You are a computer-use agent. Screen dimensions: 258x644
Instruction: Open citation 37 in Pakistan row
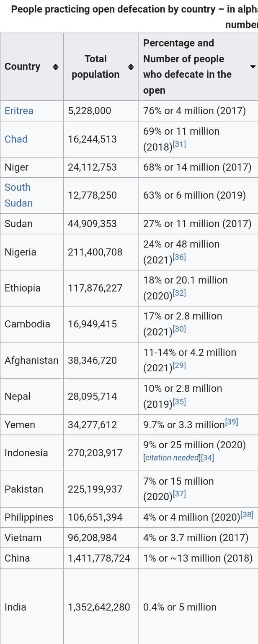click(x=179, y=494)
